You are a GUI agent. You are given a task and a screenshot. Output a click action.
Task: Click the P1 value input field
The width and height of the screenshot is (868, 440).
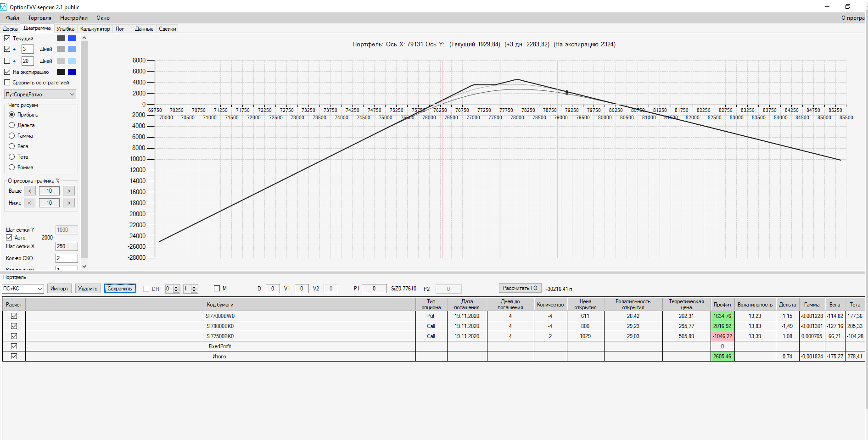click(x=374, y=289)
